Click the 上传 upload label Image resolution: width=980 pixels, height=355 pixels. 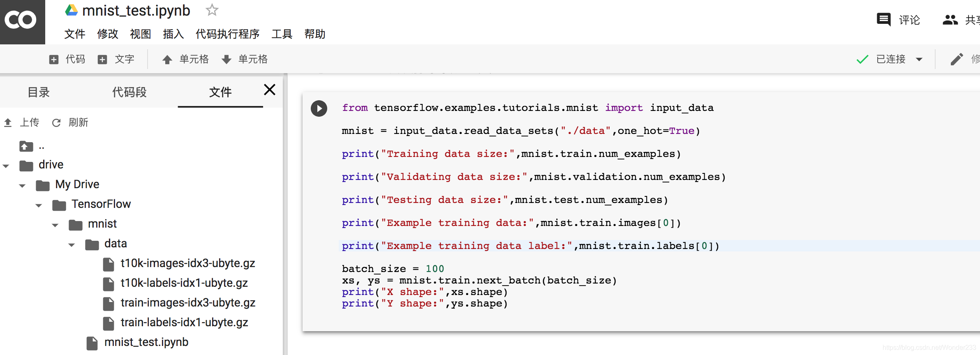[30, 122]
